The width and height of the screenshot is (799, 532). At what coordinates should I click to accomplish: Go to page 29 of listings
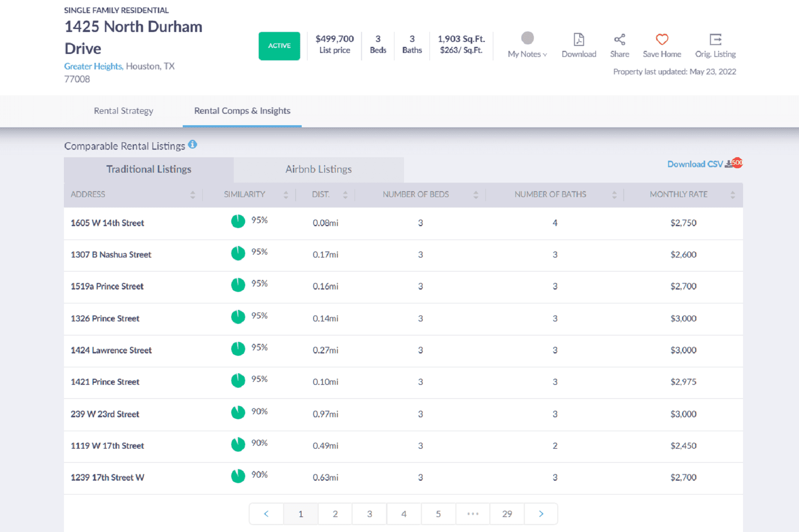click(507, 514)
